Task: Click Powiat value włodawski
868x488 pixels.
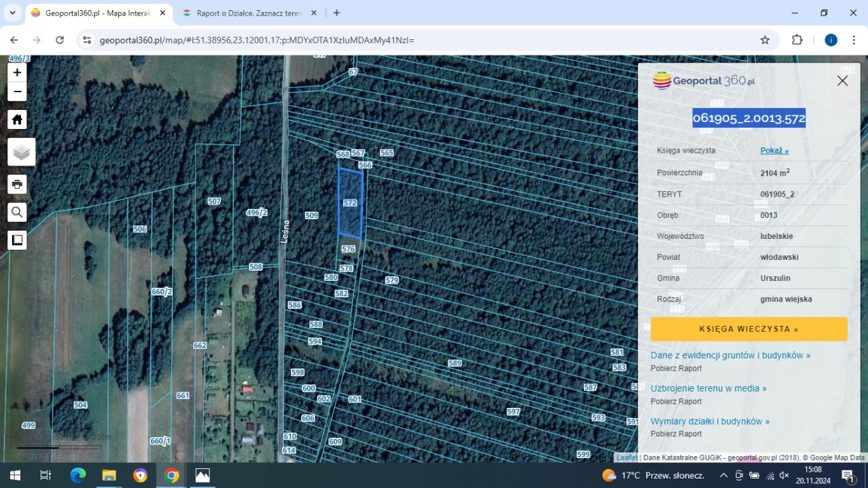Action: [x=779, y=257]
